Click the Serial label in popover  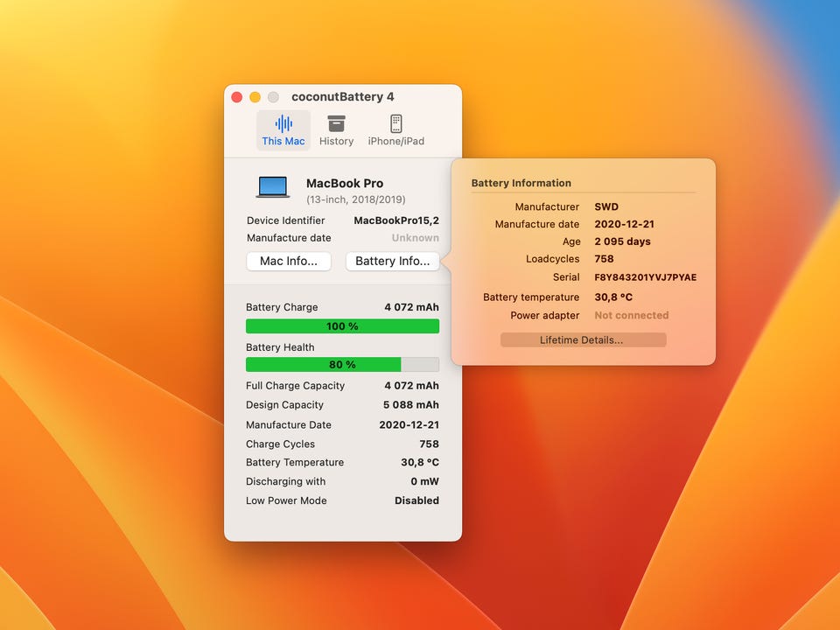(x=566, y=277)
